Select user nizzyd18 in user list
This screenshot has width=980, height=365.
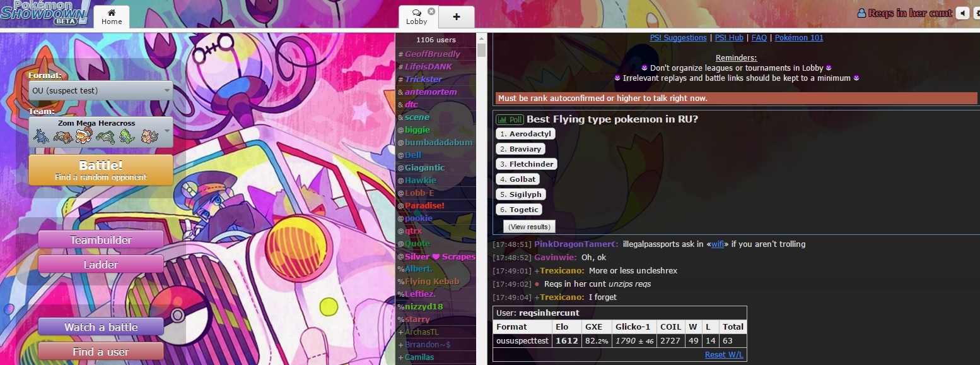click(436, 307)
